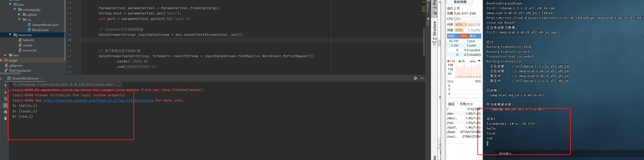This screenshot has width=644, height=160.
Task: Collapse the java folder arrow
Action: pyautogui.click(x=10, y=5)
